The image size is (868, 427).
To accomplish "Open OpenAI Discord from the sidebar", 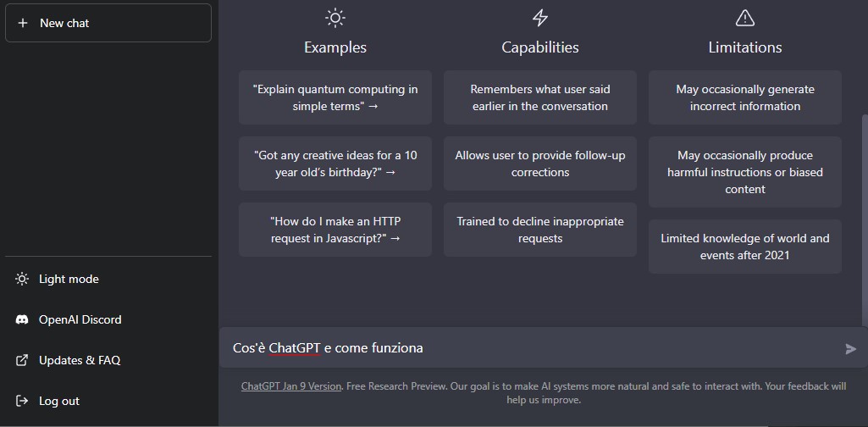I will (x=80, y=319).
